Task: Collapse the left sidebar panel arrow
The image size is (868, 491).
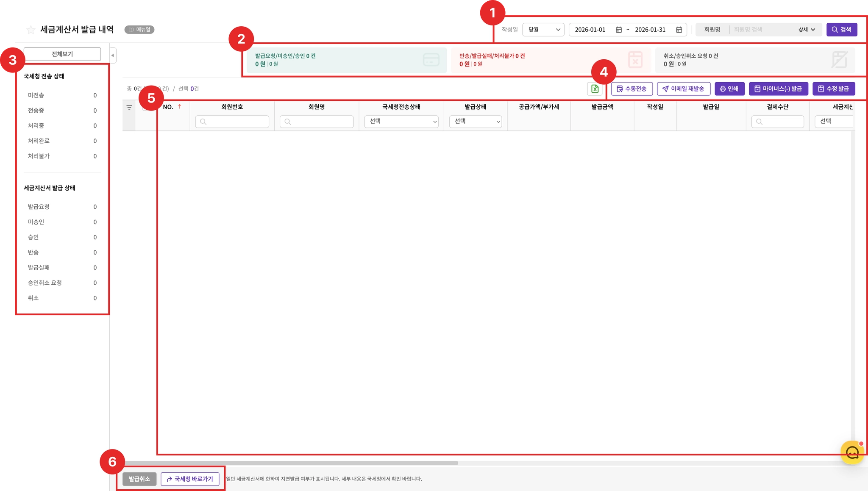Action: [x=112, y=55]
